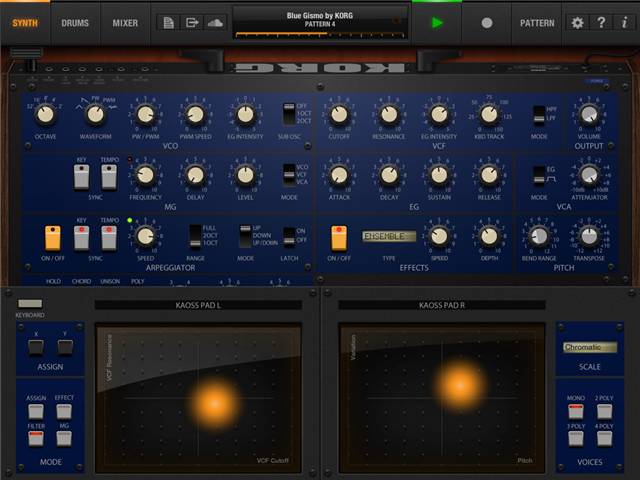Click the VCF EG INTENSITY knob
The height and width of the screenshot is (480, 640).
[x=439, y=115]
